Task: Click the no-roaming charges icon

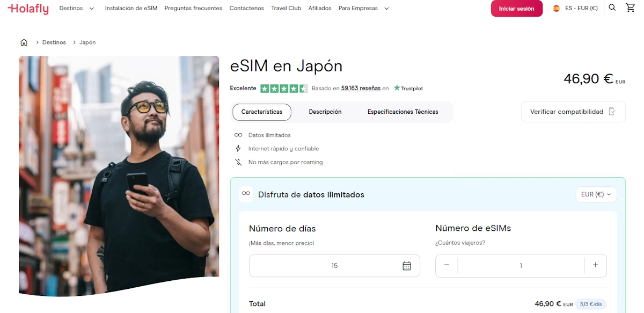Action: click(x=238, y=162)
